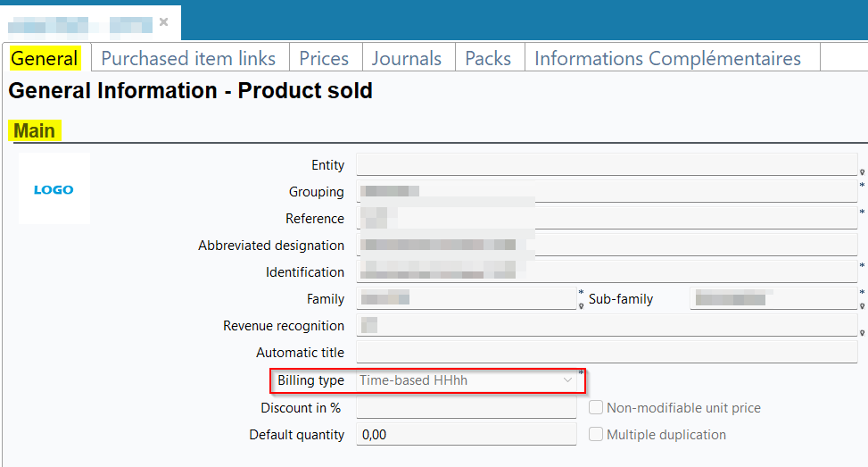This screenshot has height=467, width=868.
Task: Close the open document tab with X
Action: pos(163,22)
